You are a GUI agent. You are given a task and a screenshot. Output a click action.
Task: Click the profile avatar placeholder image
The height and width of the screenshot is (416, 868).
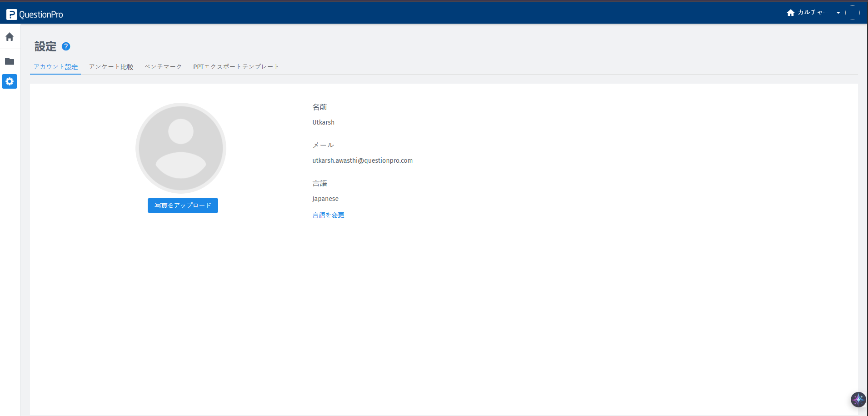pos(181,148)
